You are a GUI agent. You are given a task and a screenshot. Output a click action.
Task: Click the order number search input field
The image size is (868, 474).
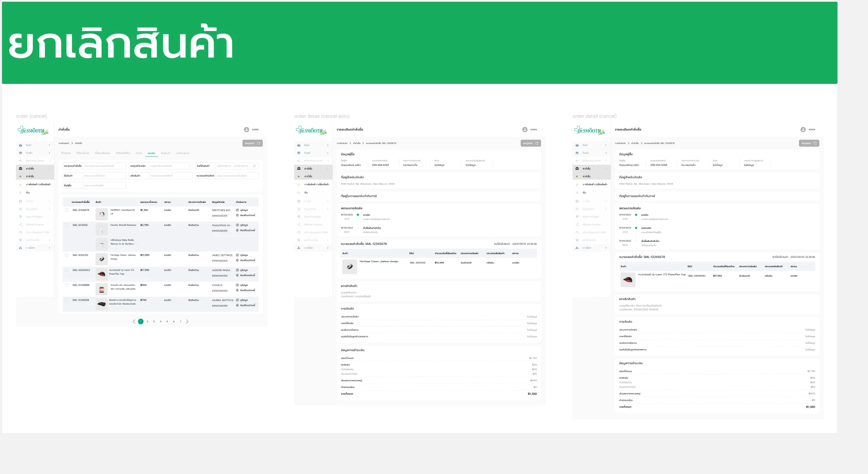click(105, 166)
